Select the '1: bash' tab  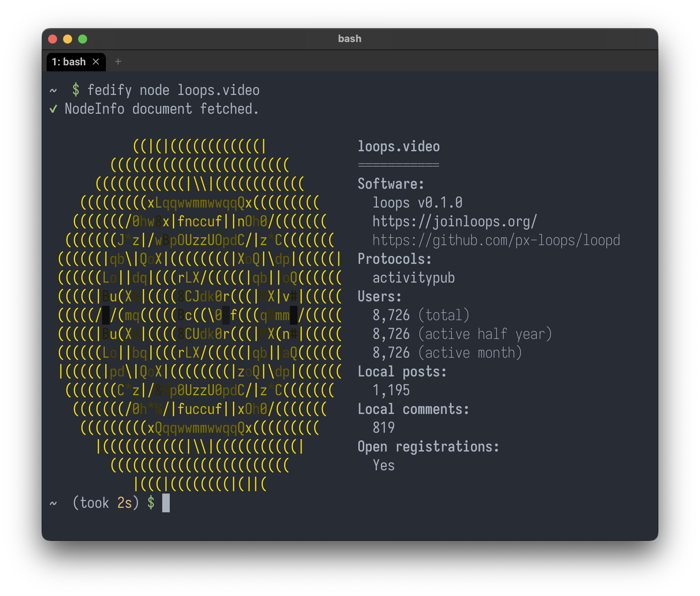click(76, 62)
